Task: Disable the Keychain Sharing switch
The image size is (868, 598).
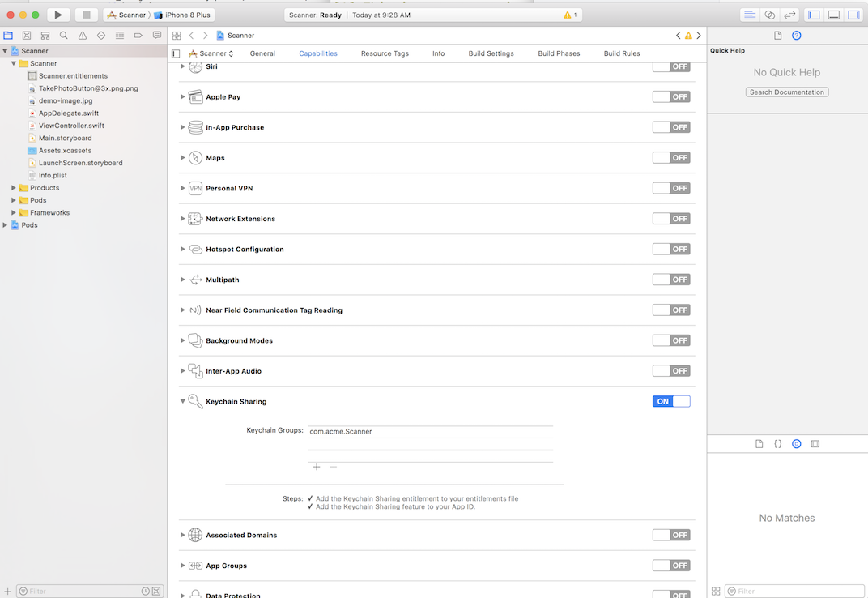Action: coord(671,402)
